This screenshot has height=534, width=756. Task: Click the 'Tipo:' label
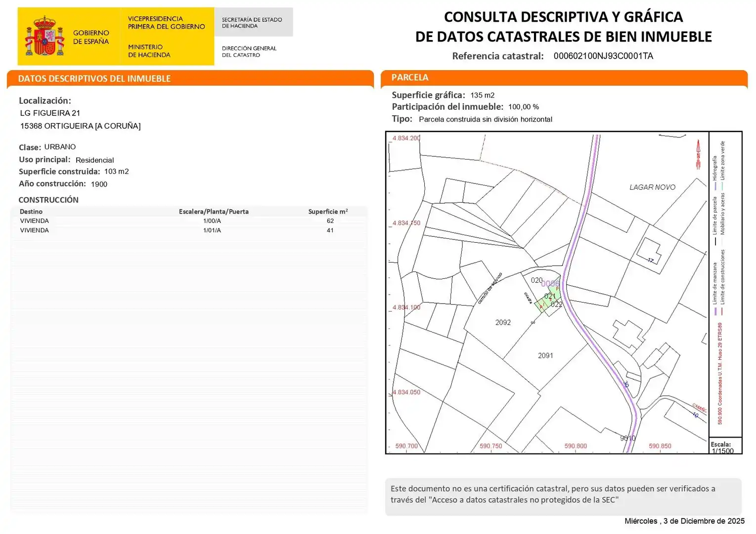point(402,119)
